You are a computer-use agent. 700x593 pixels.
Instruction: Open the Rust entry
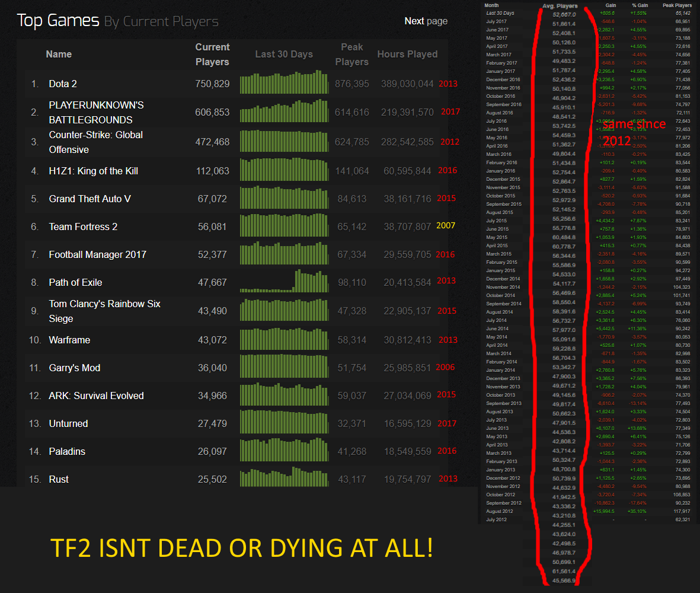[59, 479]
